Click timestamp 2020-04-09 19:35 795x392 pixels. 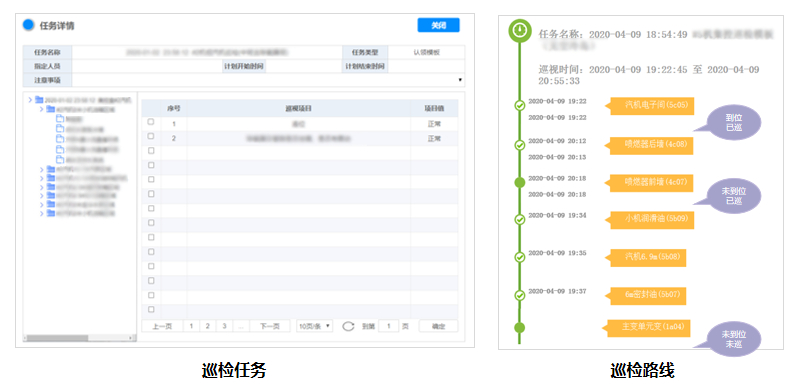pos(557,253)
